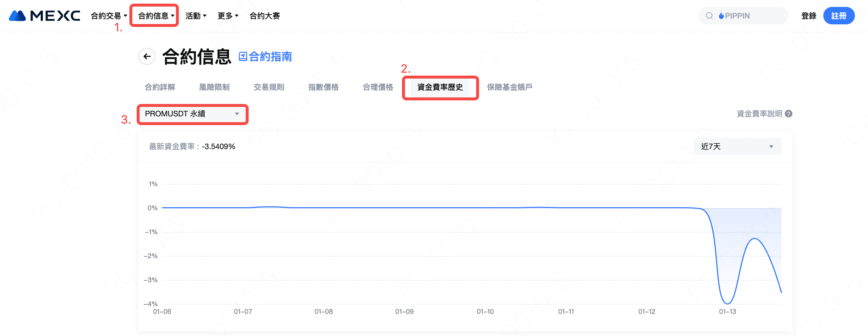Click the contract guide icon
This screenshot has height=336, width=868.
(x=243, y=56)
